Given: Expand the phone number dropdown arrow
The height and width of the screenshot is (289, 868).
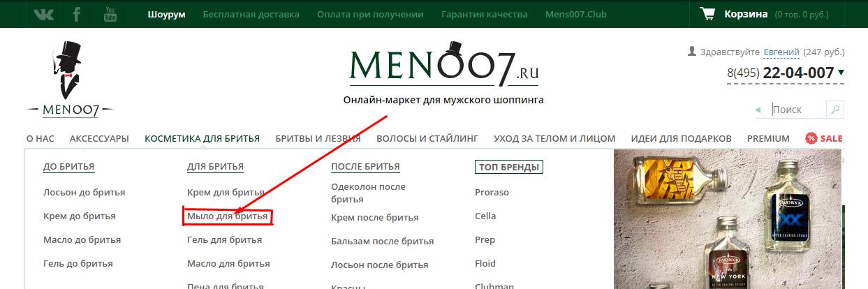Looking at the screenshot, I should click(841, 73).
